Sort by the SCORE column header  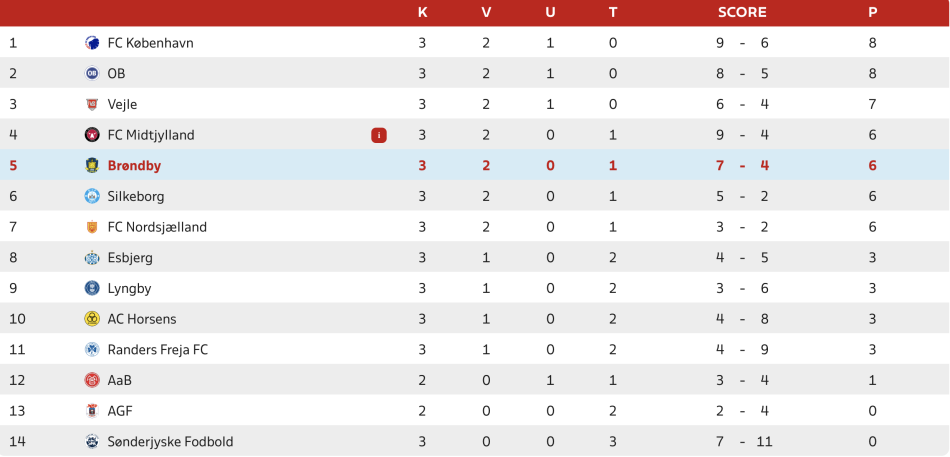[x=742, y=12]
